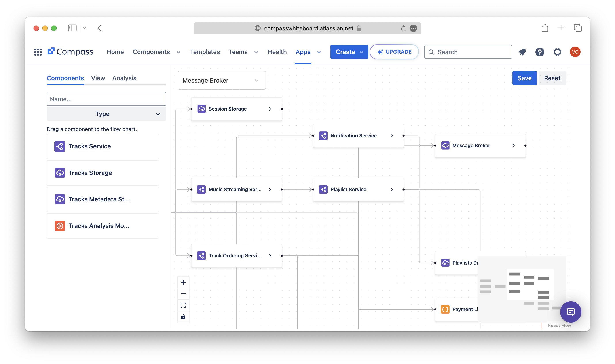Expand the Playlist Service node chevron
Image resolution: width=615 pixels, height=364 pixels.
391,189
